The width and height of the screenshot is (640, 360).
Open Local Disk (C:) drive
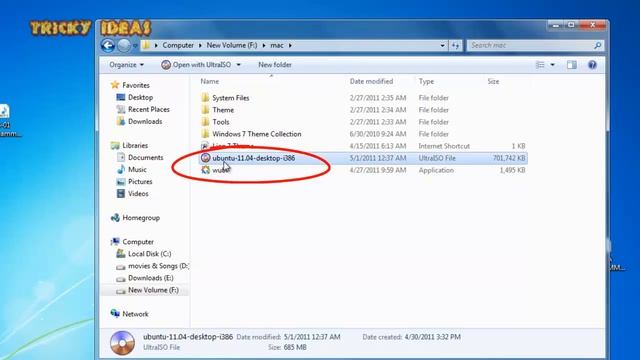pyautogui.click(x=149, y=254)
